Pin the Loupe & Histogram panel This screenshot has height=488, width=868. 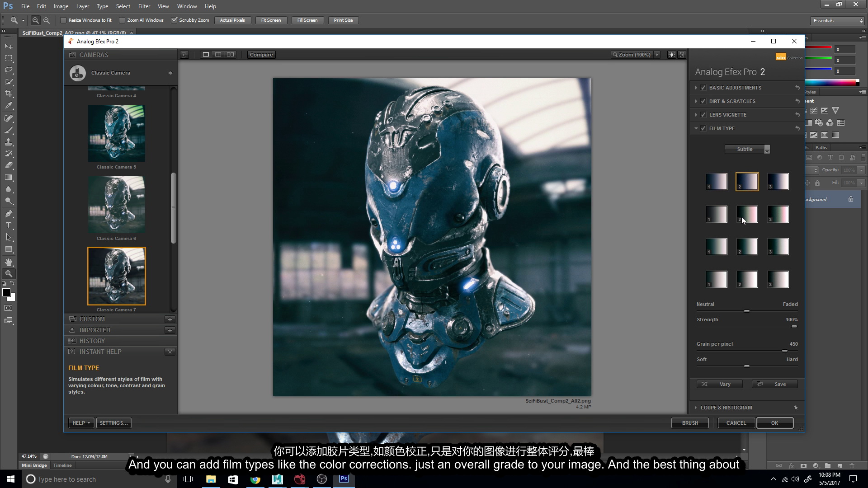(x=796, y=408)
